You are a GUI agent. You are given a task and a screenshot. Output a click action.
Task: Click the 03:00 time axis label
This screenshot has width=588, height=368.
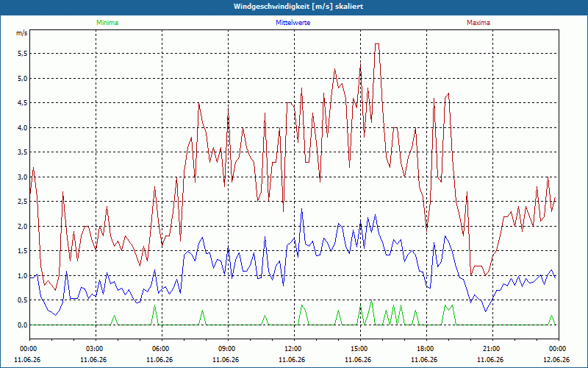[x=96, y=349]
